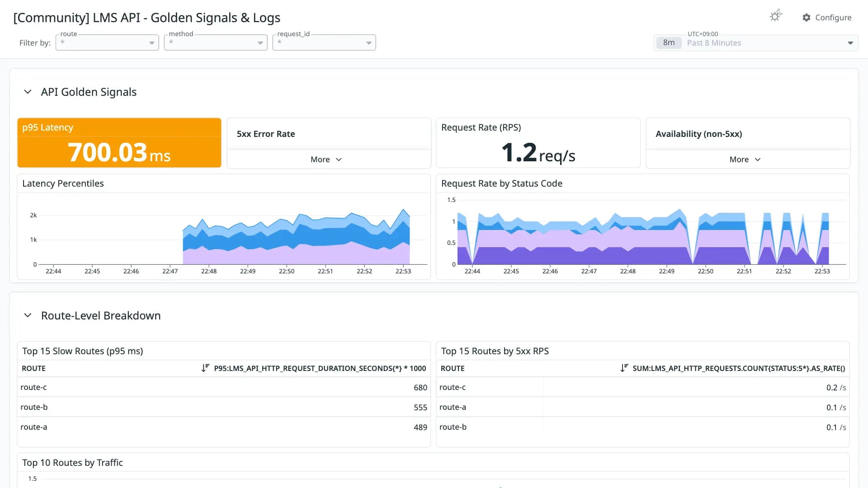Screen dimensions: 868x488
Task: Click the ROUTE header in slow routes table
Action: (33, 368)
